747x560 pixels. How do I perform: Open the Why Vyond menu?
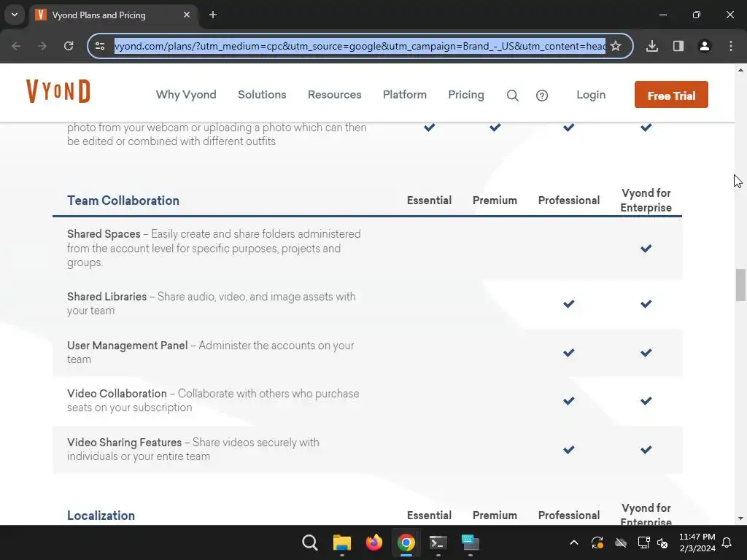[x=186, y=95]
